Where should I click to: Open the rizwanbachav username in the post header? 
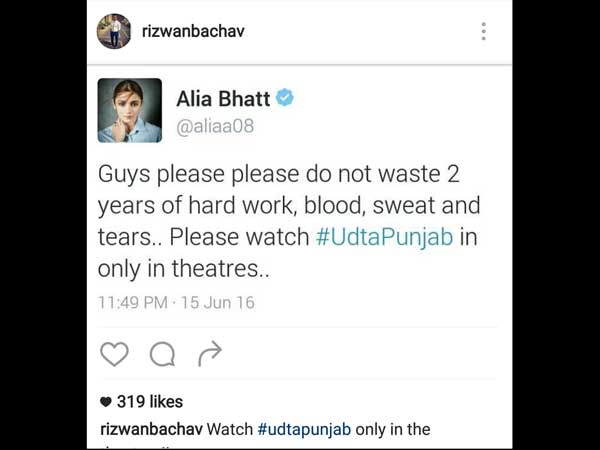[193, 31]
